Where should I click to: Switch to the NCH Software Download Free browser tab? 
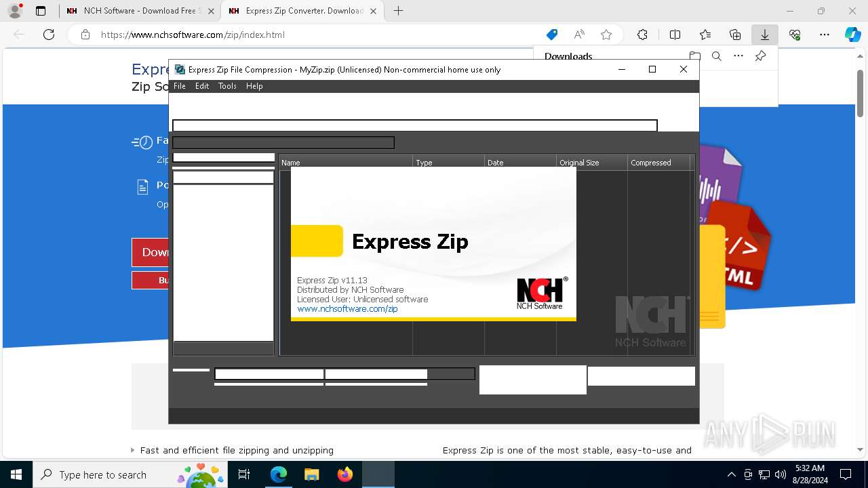(139, 11)
